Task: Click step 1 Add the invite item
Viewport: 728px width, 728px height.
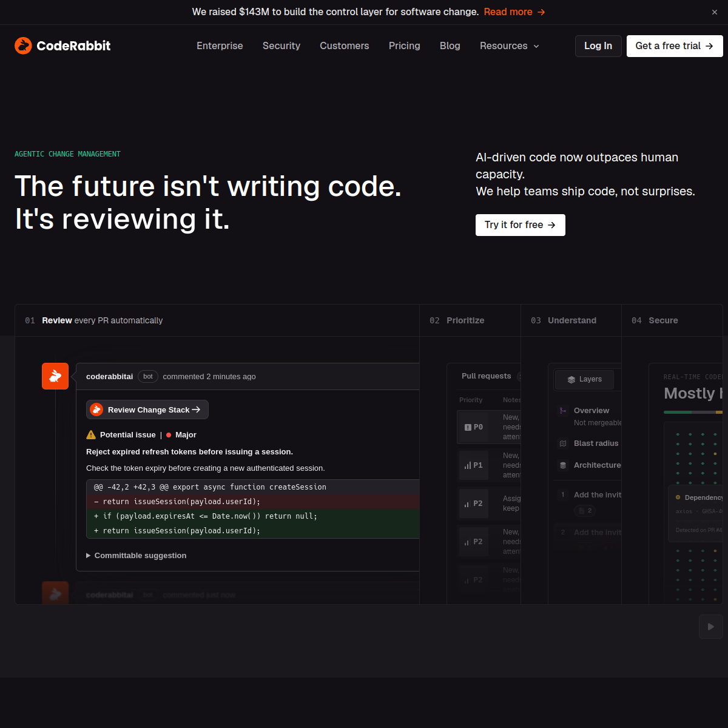Action: (x=588, y=495)
